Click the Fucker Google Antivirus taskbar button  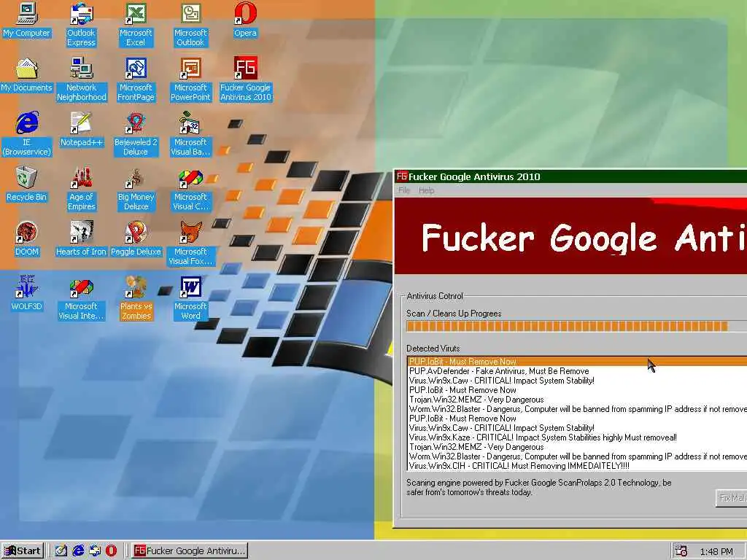(190, 551)
